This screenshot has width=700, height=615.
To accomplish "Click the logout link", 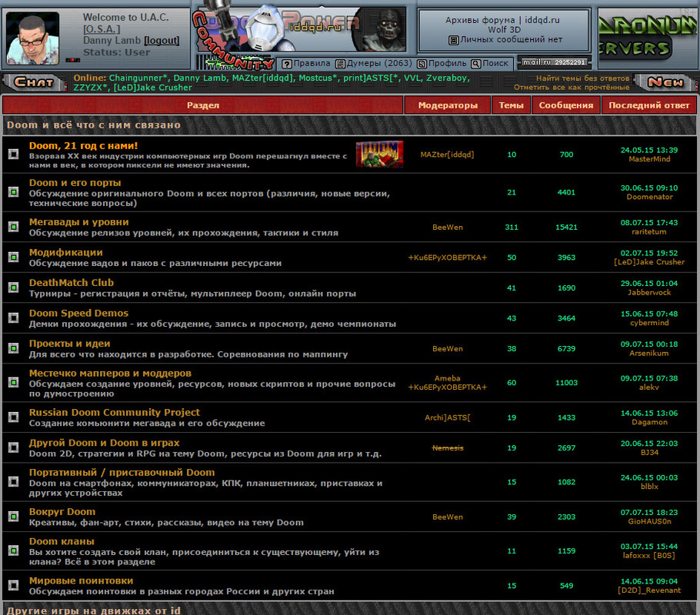I will 162,41.
